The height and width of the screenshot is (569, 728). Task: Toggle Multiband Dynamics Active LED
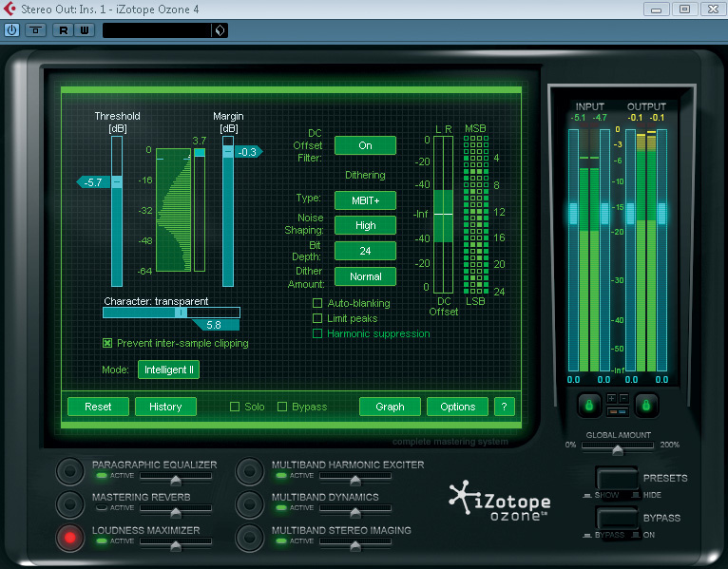281,508
